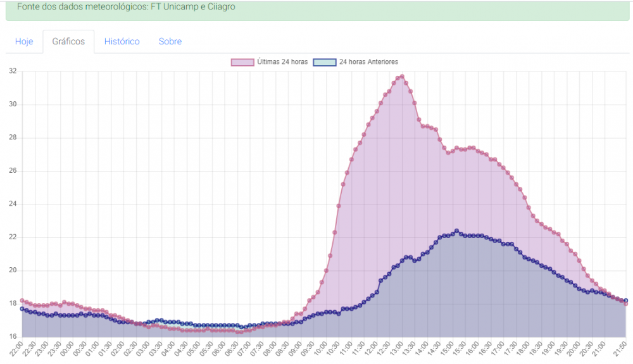Click the blue peak data point near 15:00
This screenshot has height=364, width=633.
(x=456, y=231)
